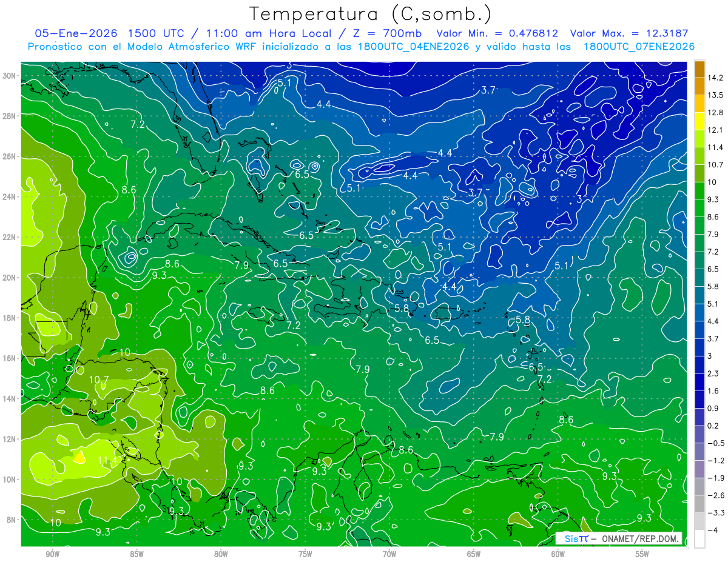
Task: Click the 80W longitude axis label
Action: 221,554
